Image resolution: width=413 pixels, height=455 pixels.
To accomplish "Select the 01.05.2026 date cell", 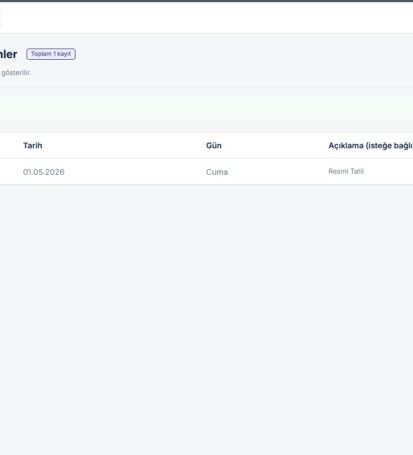I will [x=44, y=172].
